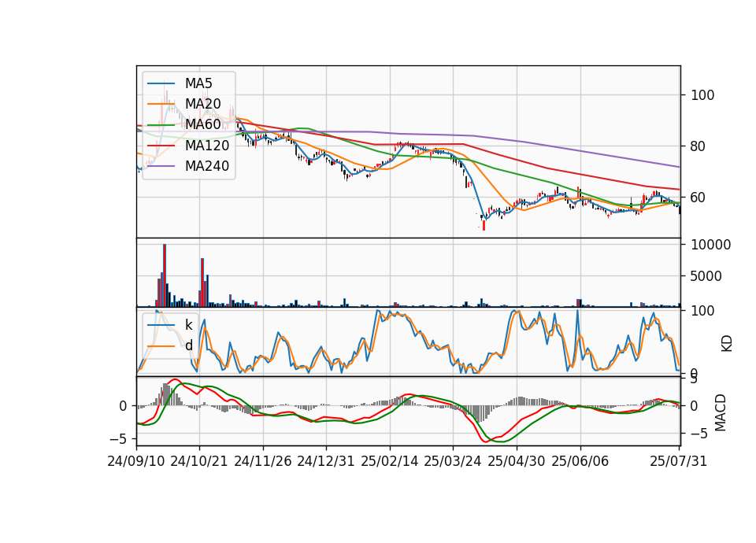Click the 80 price axis label

699,146
